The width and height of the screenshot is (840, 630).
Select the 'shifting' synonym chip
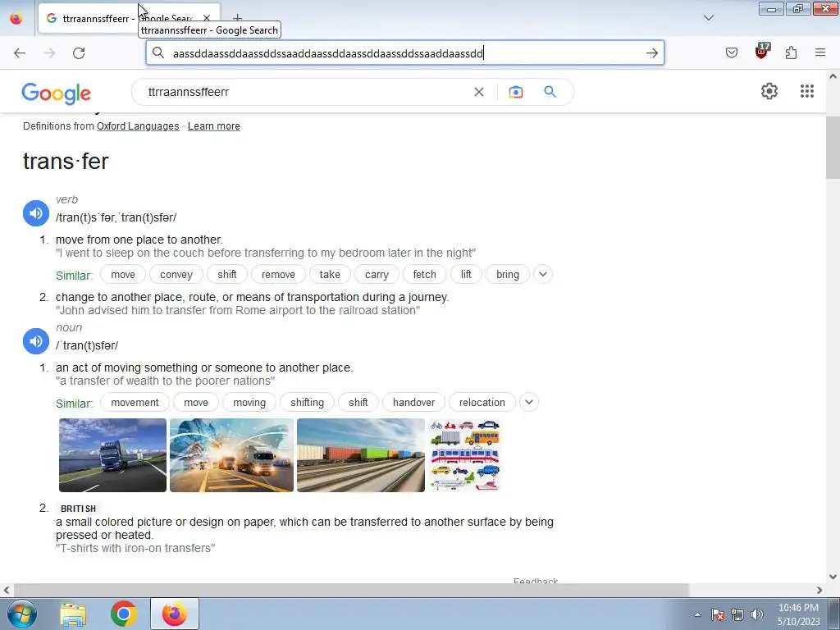(307, 402)
